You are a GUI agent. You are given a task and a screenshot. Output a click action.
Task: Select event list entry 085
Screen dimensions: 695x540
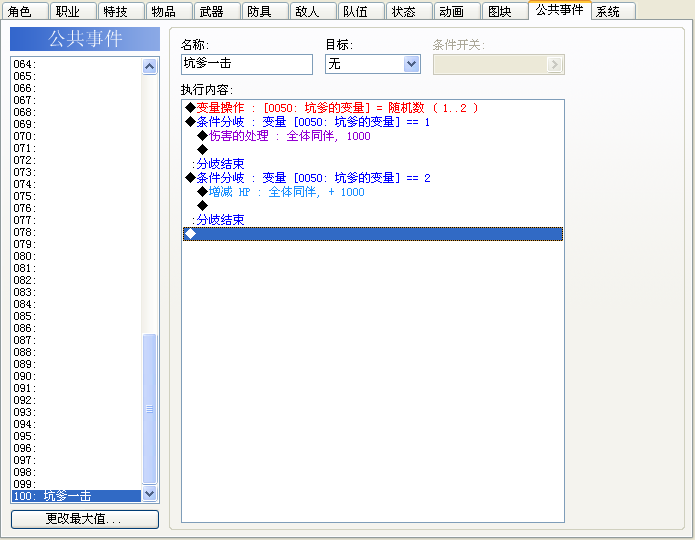[76, 316]
